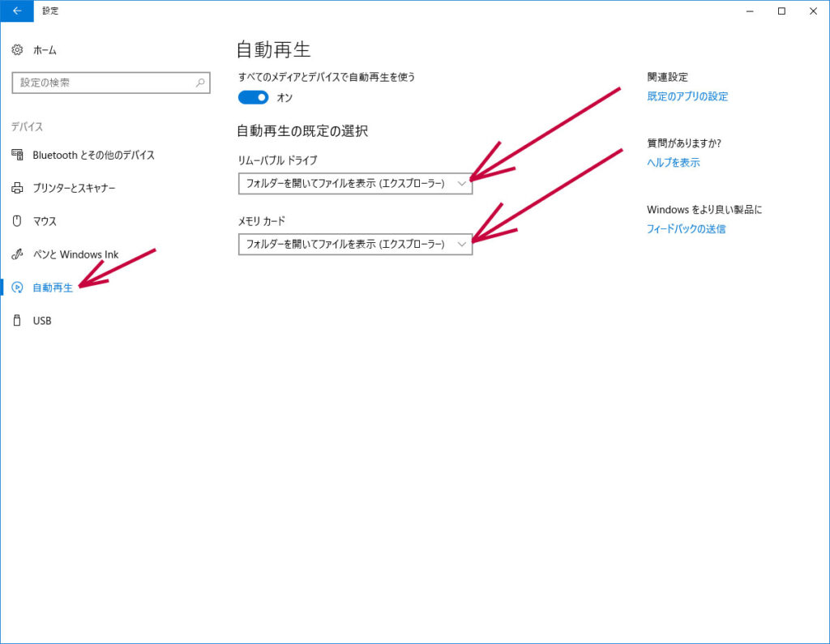Click the オン toggle label
This screenshot has width=830, height=644.
tap(285, 97)
